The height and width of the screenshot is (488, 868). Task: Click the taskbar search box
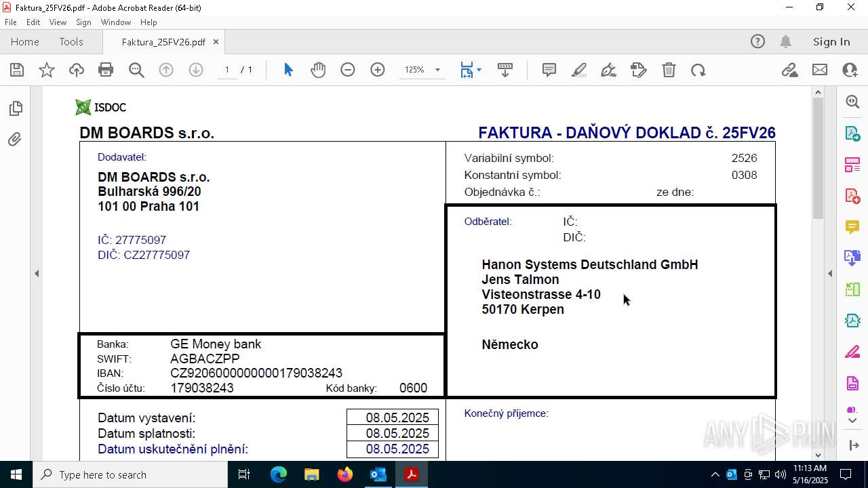pyautogui.click(x=130, y=474)
